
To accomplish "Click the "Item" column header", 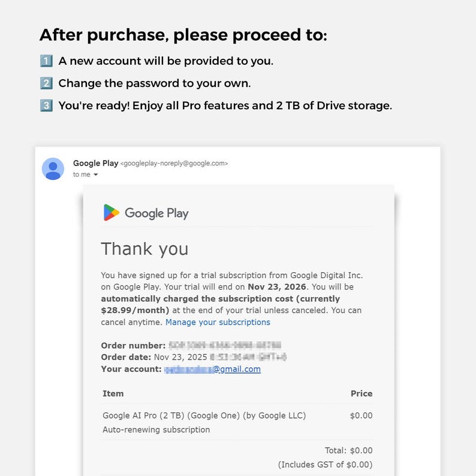I will click(113, 394).
